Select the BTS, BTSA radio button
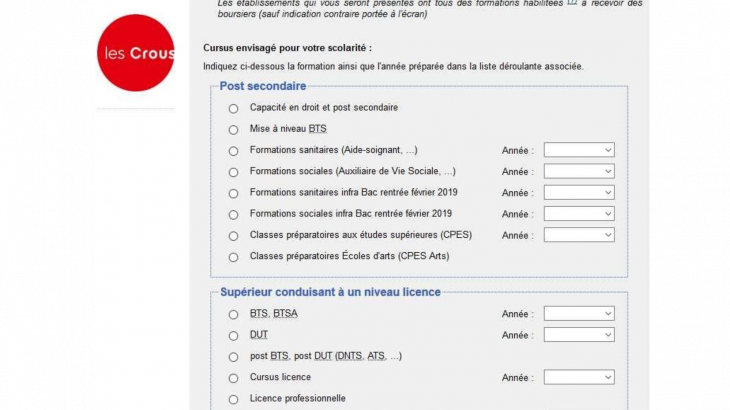The width and height of the screenshot is (730, 410). pos(233,314)
